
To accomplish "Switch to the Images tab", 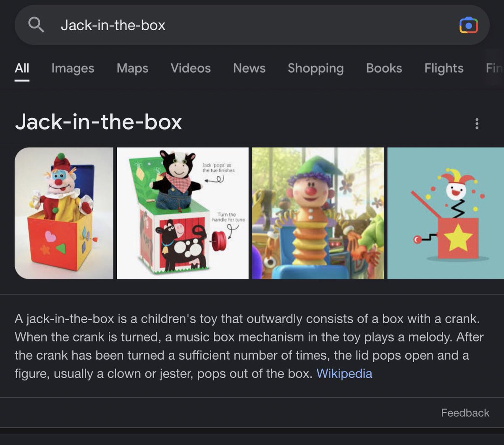I will 73,68.
